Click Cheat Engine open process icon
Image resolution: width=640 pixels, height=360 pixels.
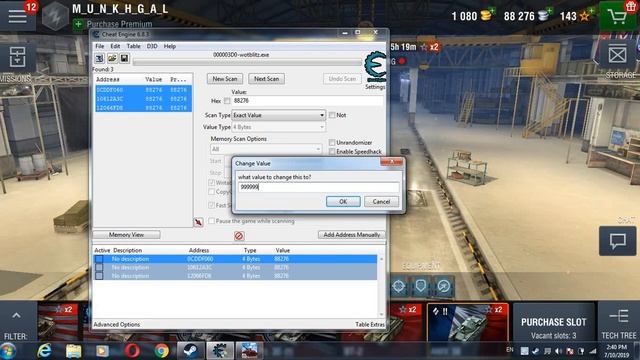[99, 58]
